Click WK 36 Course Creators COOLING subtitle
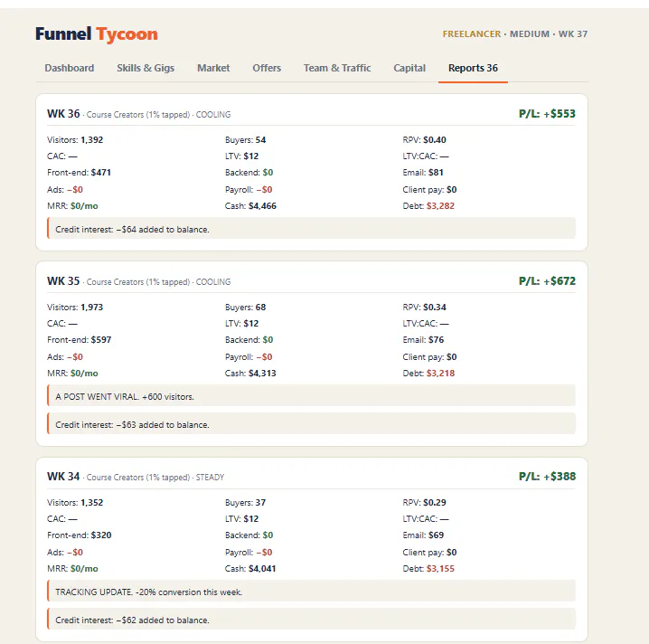This screenshot has width=649, height=644. [158, 115]
